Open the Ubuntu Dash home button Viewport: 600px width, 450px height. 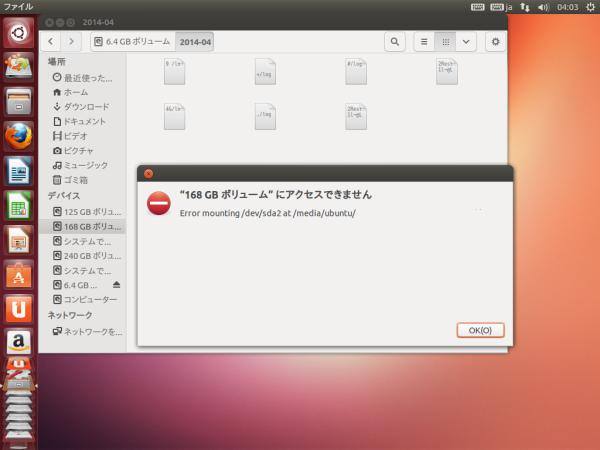tap(18, 32)
